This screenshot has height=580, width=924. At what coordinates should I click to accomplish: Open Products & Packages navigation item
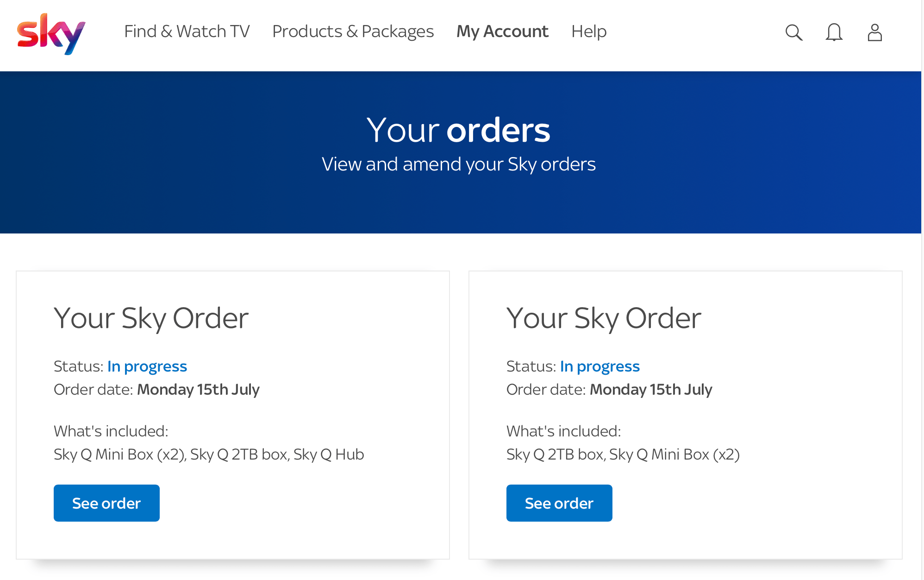pos(353,32)
